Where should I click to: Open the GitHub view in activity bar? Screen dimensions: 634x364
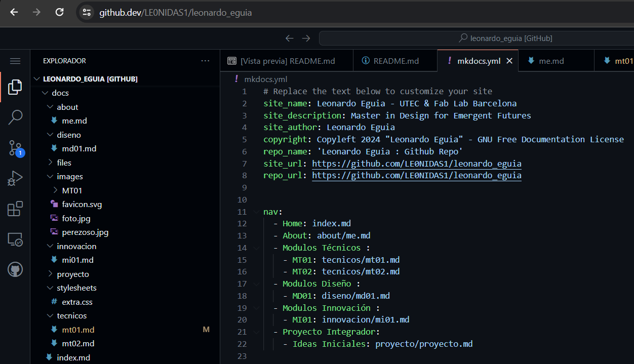[15, 269]
